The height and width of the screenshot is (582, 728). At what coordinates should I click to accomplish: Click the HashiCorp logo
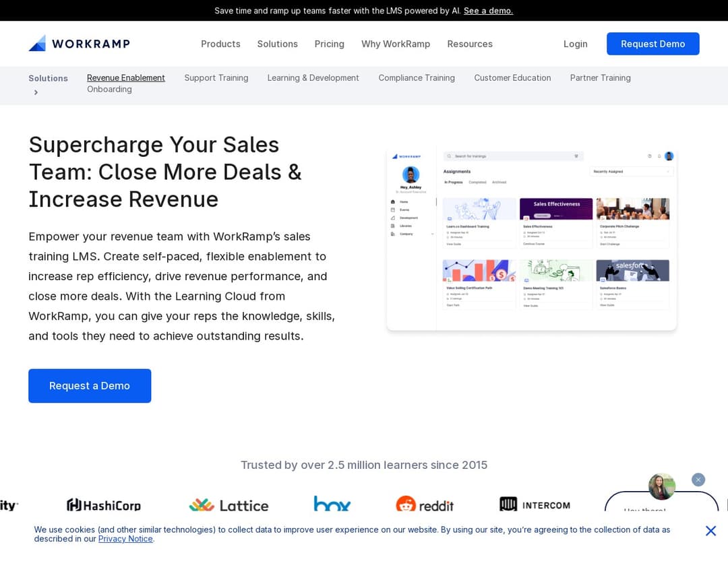tap(104, 505)
